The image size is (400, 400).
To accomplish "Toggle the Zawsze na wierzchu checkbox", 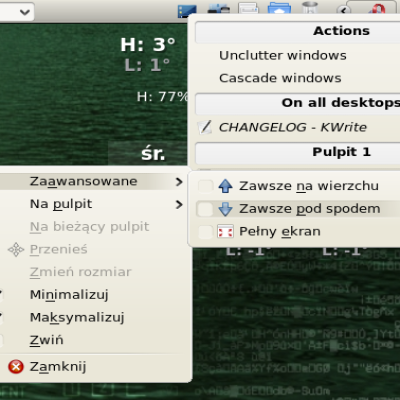I will click(205, 186).
